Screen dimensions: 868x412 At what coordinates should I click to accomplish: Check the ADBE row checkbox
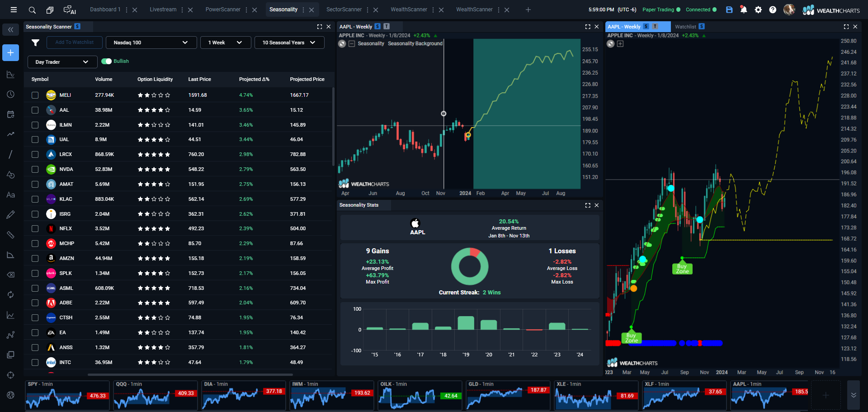pyautogui.click(x=35, y=303)
